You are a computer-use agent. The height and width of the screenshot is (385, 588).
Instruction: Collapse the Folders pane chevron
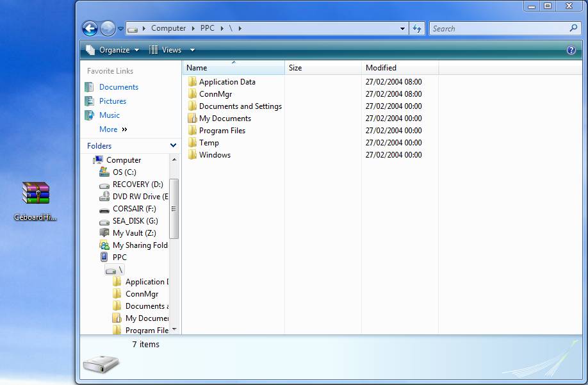click(173, 146)
